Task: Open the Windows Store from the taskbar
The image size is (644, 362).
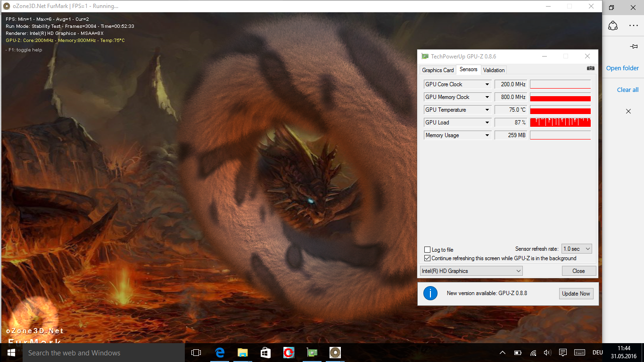Action: pyautogui.click(x=265, y=353)
